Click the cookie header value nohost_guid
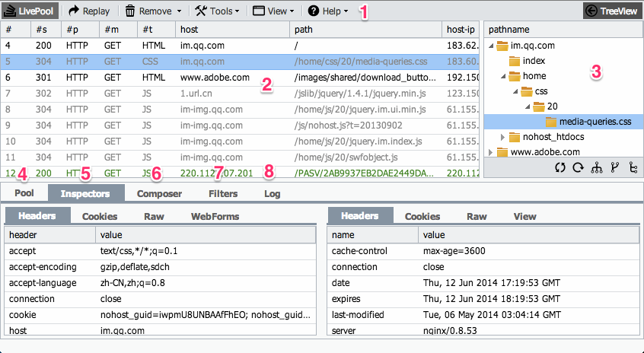This screenshot has width=644, height=353. click(206, 315)
